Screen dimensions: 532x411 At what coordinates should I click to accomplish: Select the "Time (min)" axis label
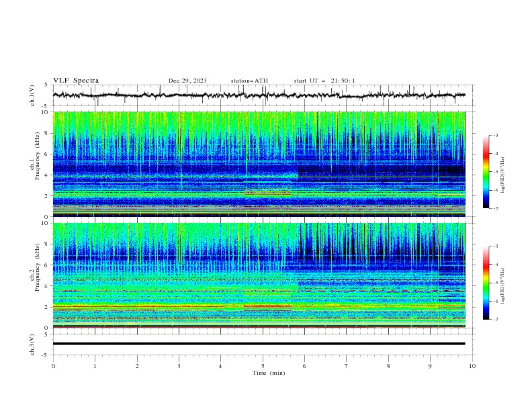(269, 373)
